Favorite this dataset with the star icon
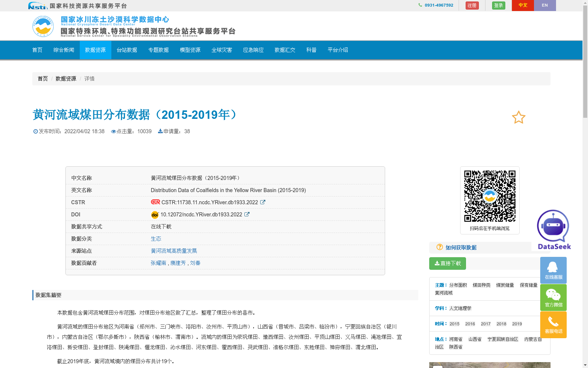The width and height of the screenshot is (588, 368). [x=519, y=117]
